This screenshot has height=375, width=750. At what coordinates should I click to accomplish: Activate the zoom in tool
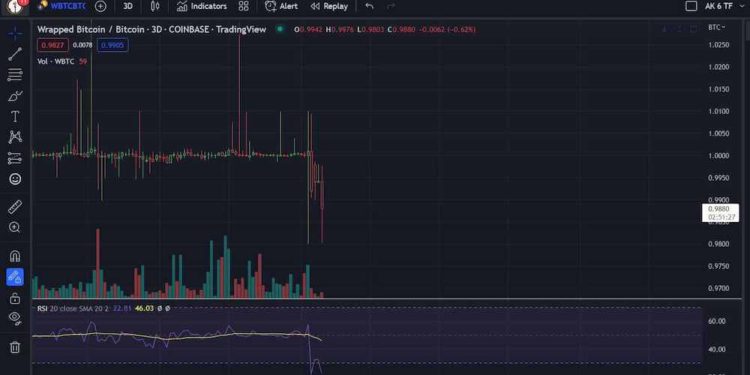point(15,228)
